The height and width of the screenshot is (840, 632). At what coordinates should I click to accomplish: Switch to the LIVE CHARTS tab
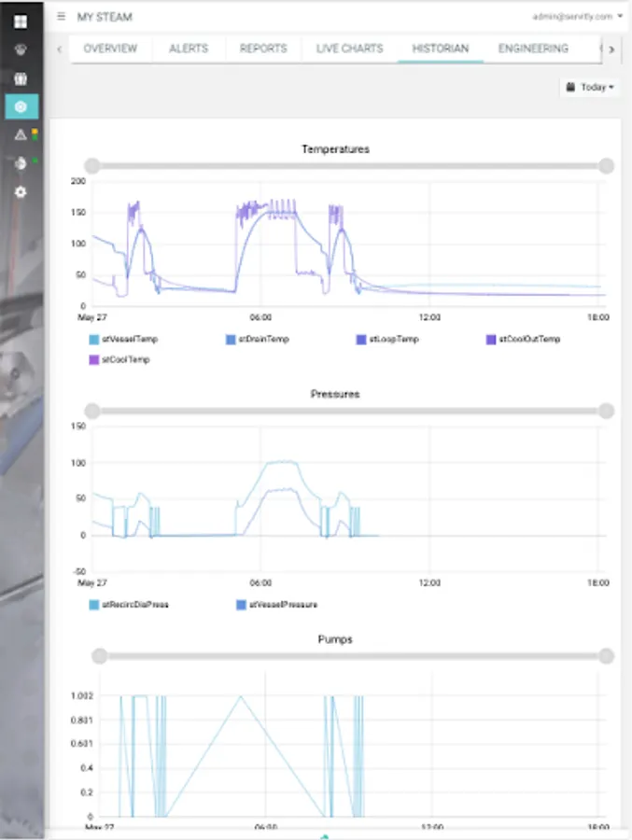pos(349,49)
